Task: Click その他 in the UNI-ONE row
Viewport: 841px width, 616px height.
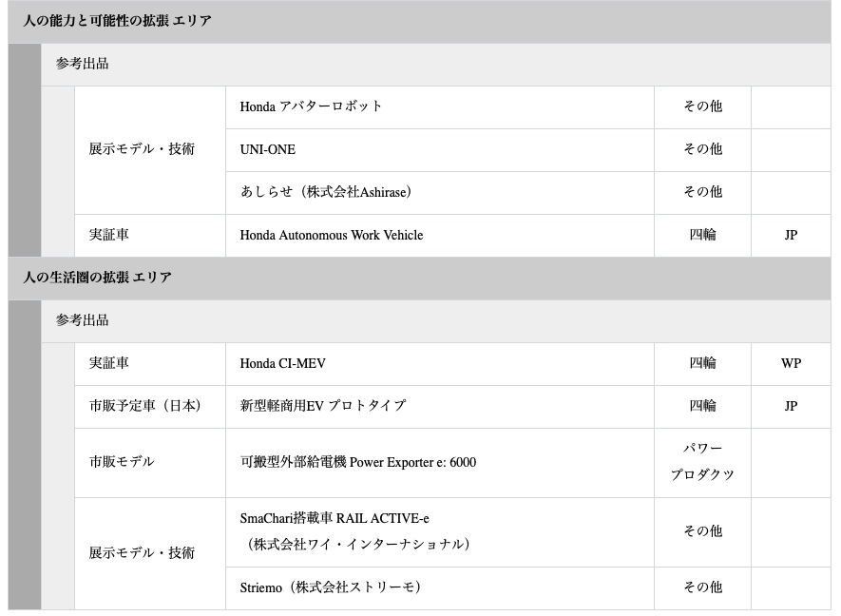Action: 702,149
